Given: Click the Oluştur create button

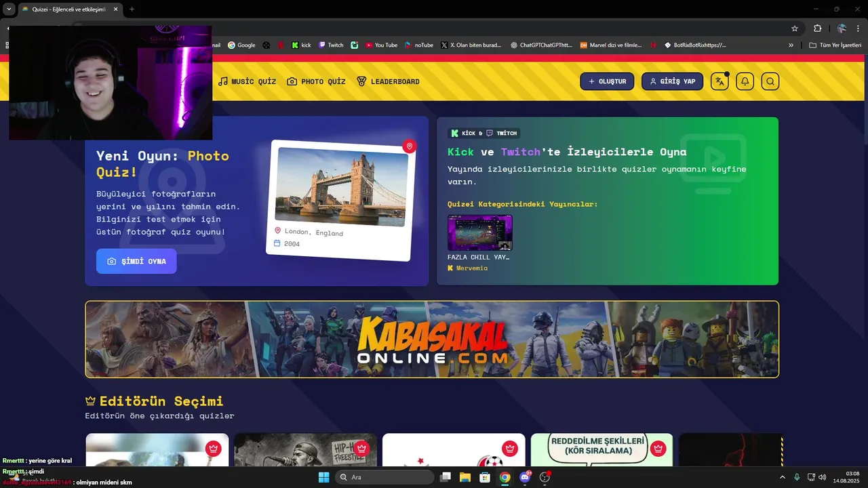Looking at the screenshot, I should [x=607, y=81].
